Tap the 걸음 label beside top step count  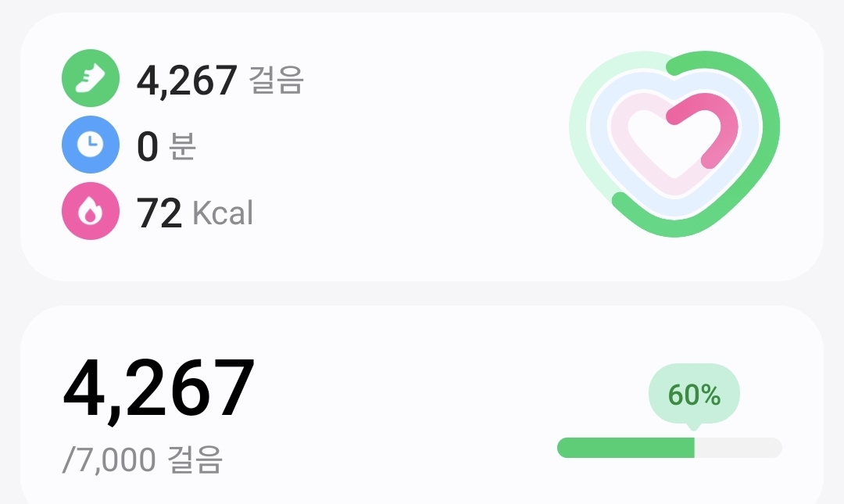click(276, 80)
